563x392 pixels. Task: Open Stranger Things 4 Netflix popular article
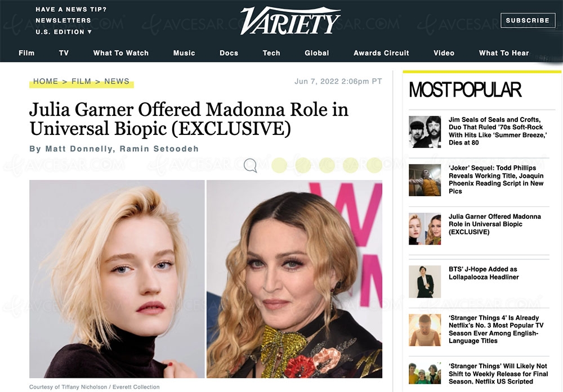496,329
